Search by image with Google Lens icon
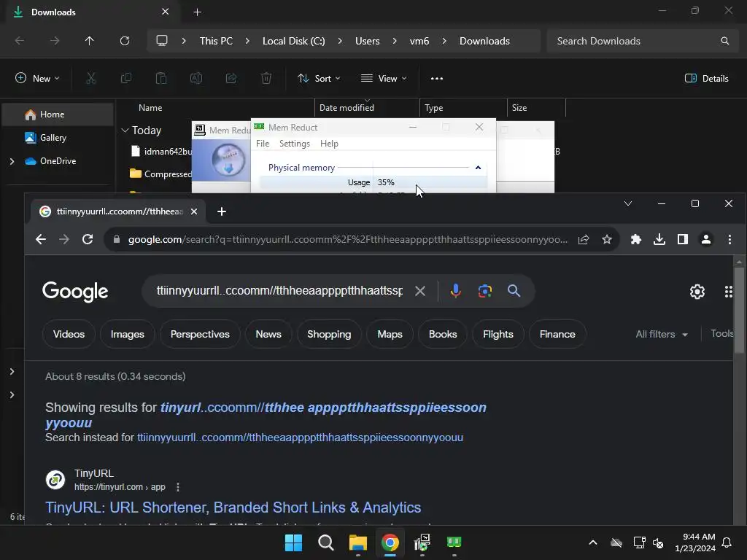This screenshot has height=560, width=747. tap(485, 290)
